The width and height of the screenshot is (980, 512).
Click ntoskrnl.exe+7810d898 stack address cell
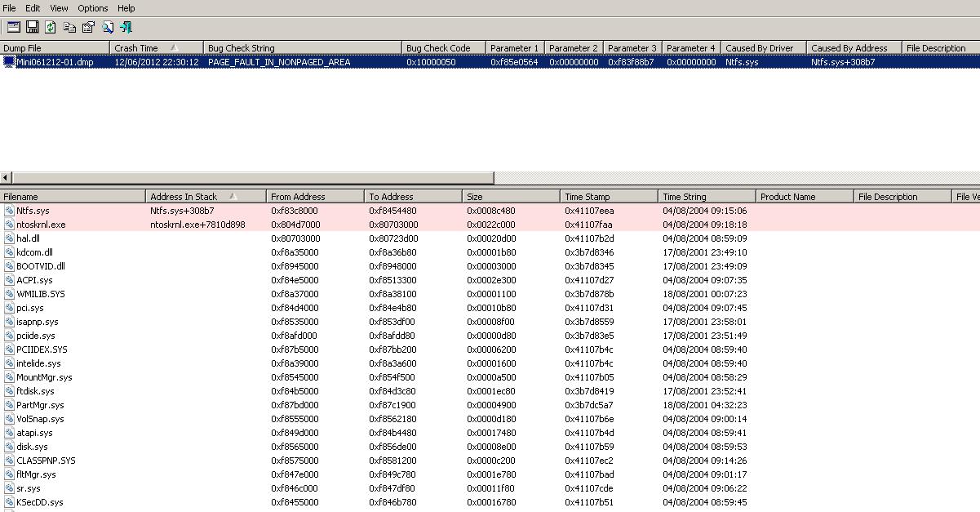[x=197, y=225]
